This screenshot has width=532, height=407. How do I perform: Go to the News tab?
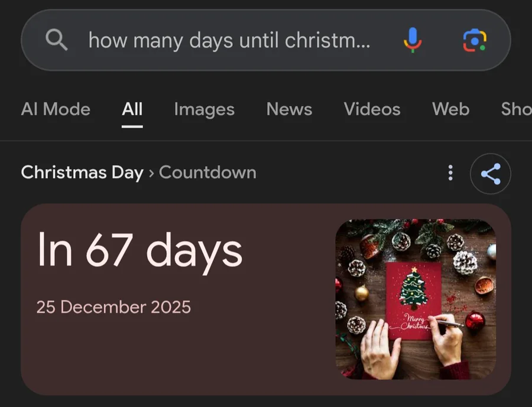289,109
